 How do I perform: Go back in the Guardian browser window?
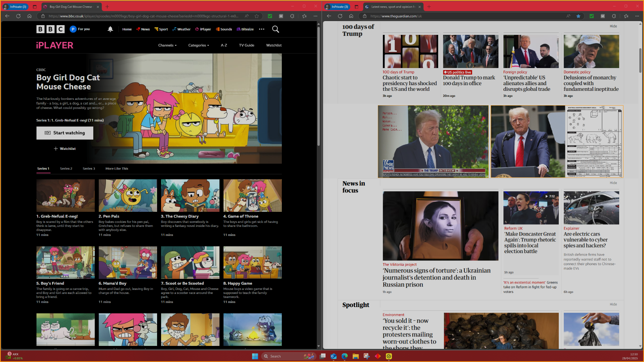(329, 16)
